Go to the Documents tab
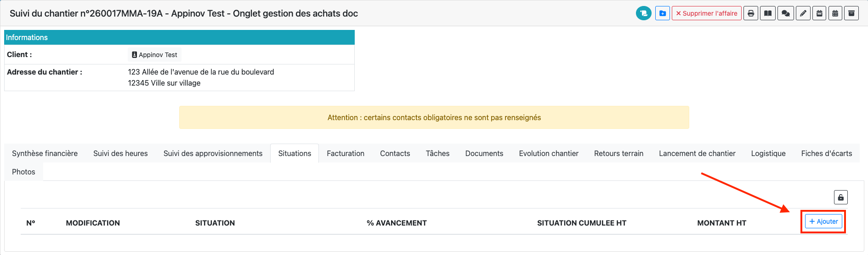Viewport: 868px width, 255px height. [484, 153]
